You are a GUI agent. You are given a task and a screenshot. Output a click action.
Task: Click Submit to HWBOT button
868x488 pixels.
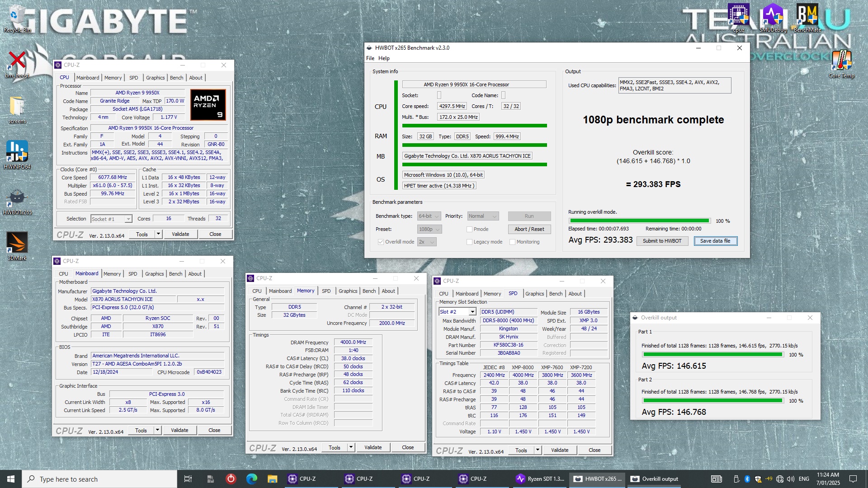(662, 241)
